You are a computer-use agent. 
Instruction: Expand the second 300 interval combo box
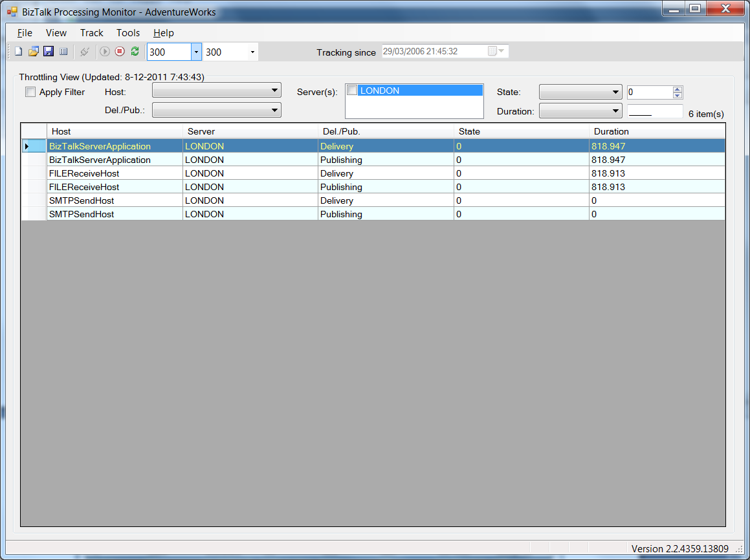(x=252, y=52)
